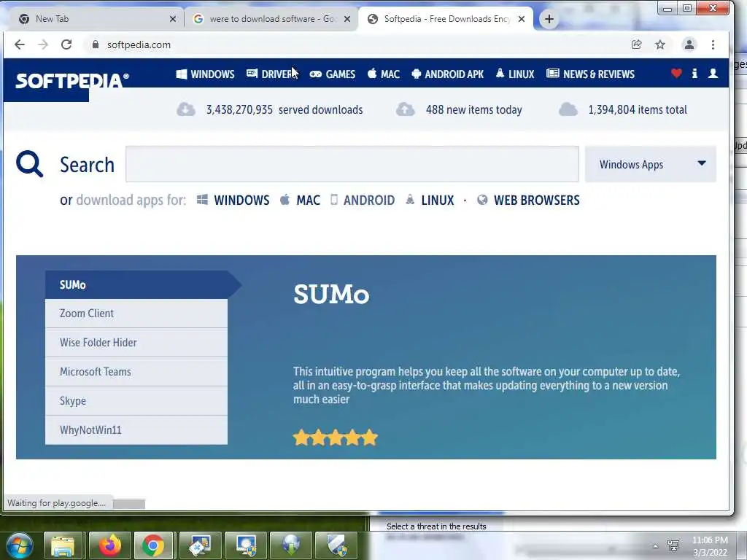The height and width of the screenshot is (560, 747).
Task: Close the Softpedia tab
Action: coord(522,19)
